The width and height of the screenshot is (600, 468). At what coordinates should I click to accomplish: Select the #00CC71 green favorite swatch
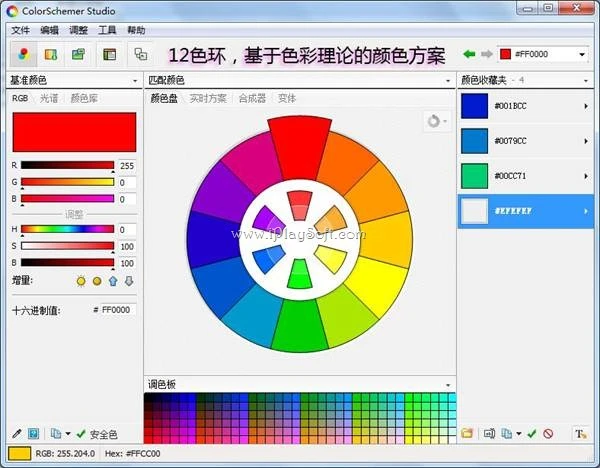click(x=474, y=176)
